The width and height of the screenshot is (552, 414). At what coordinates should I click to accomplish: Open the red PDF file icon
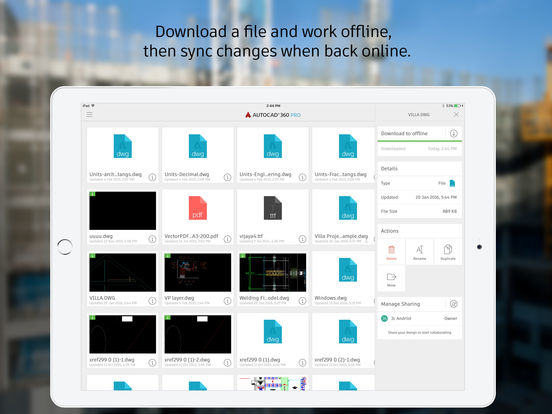(x=198, y=208)
